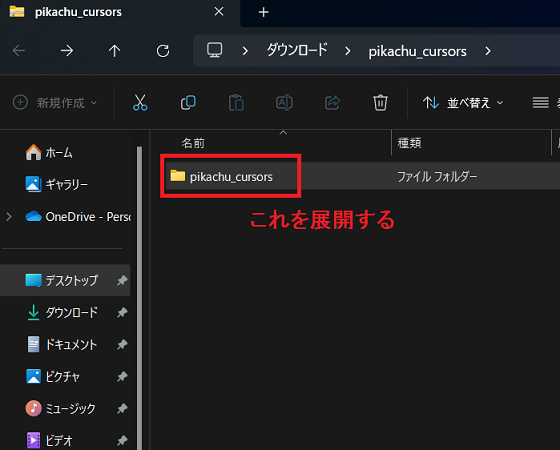This screenshot has height=450, width=560.
Task: Go up one folder level
Action: (x=114, y=51)
